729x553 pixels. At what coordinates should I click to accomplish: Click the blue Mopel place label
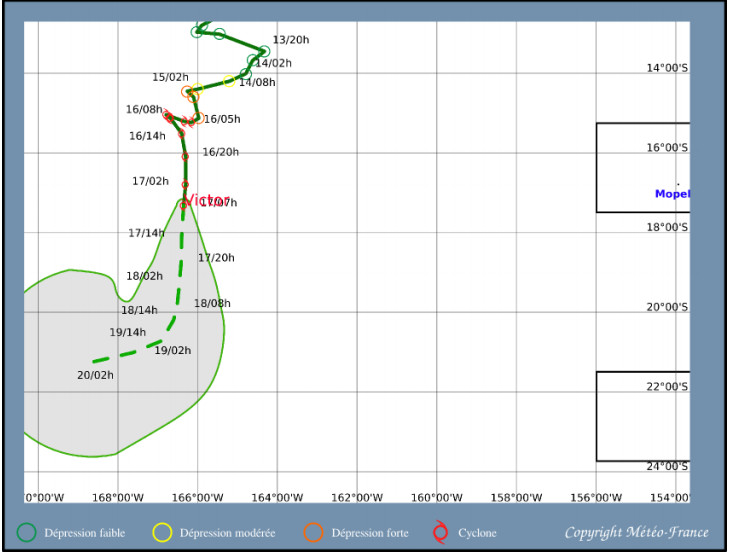pos(672,194)
